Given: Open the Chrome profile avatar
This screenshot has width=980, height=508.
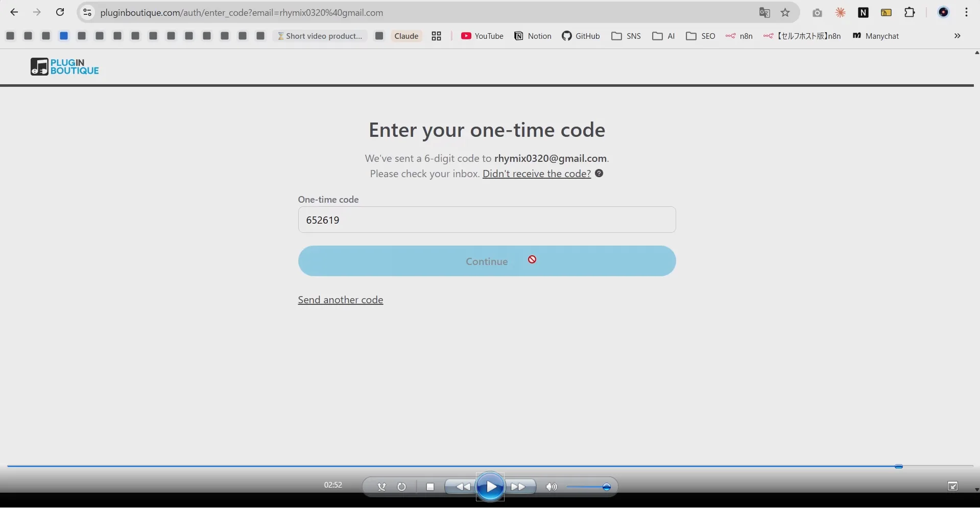Looking at the screenshot, I should [x=943, y=13].
